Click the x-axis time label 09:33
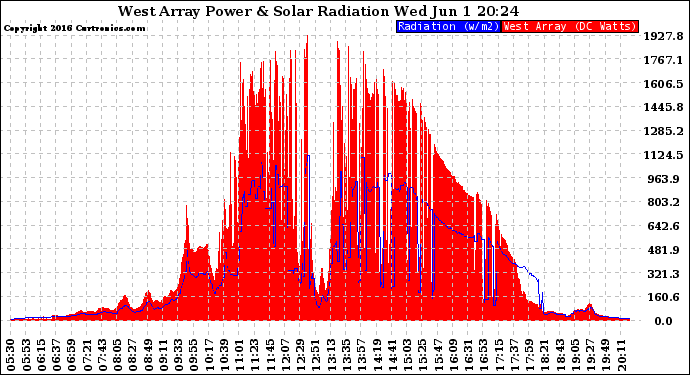This screenshot has width=690, height=375. point(178,355)
